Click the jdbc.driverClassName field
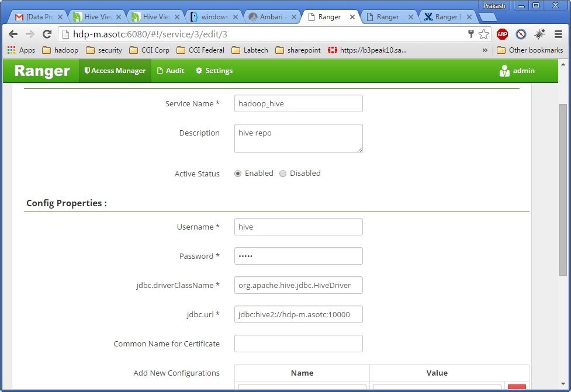Screen dimensions: 571x392 pos(298,285)
